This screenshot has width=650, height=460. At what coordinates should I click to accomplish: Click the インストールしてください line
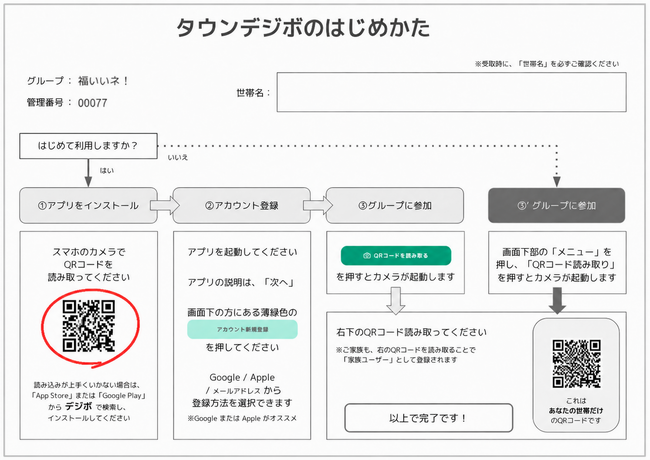(89, 418)
